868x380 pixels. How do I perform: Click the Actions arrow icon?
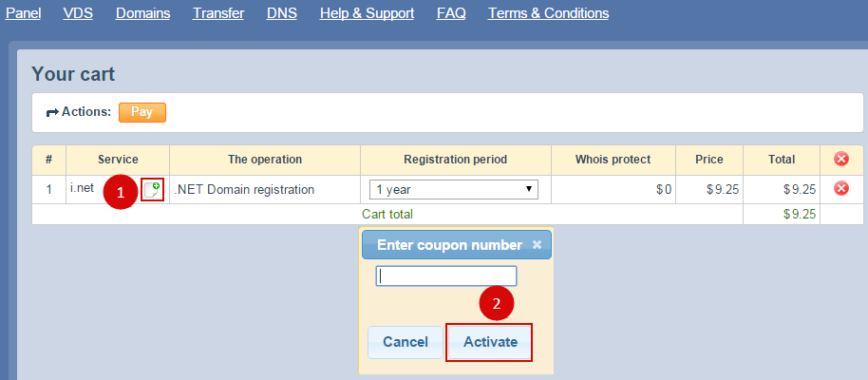[x=52, y=112]
